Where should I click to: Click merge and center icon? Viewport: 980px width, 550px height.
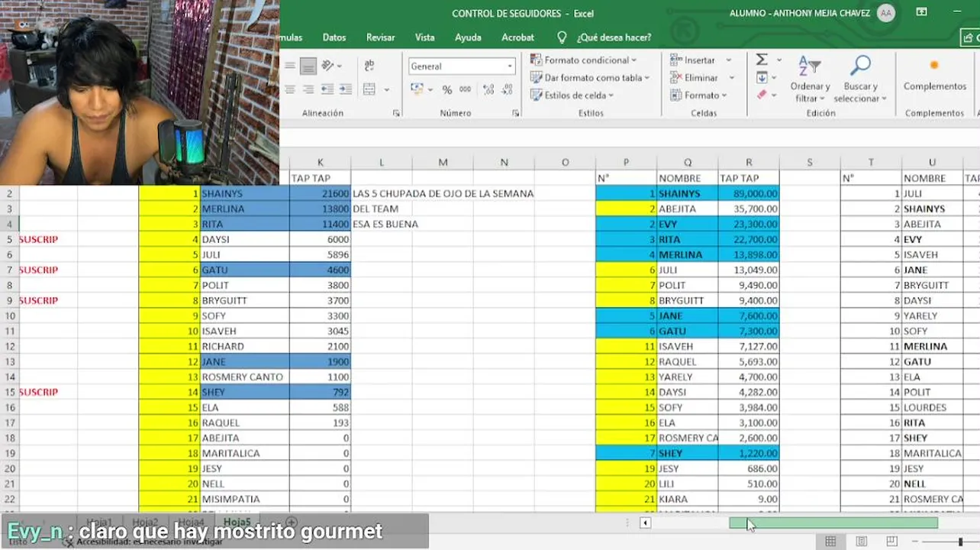click(369, 90)
